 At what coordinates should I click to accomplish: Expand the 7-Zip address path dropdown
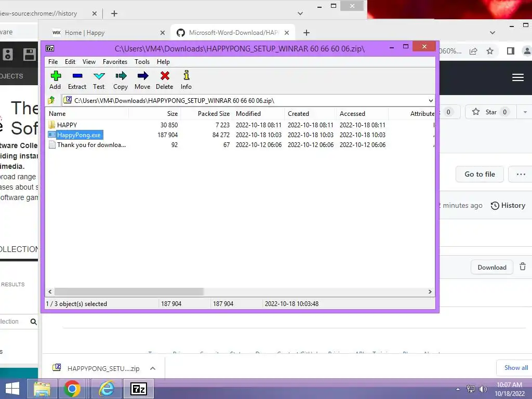431,100
